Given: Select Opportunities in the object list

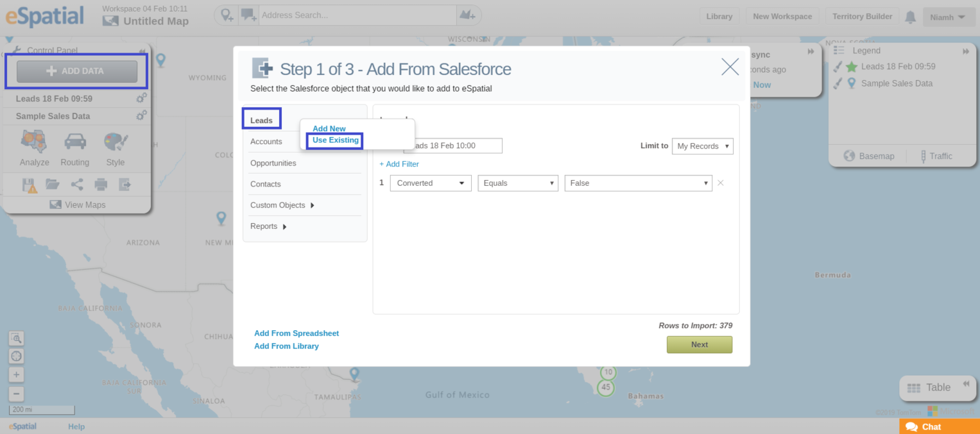Looking at the screenshot, I should tap(273, 163).
